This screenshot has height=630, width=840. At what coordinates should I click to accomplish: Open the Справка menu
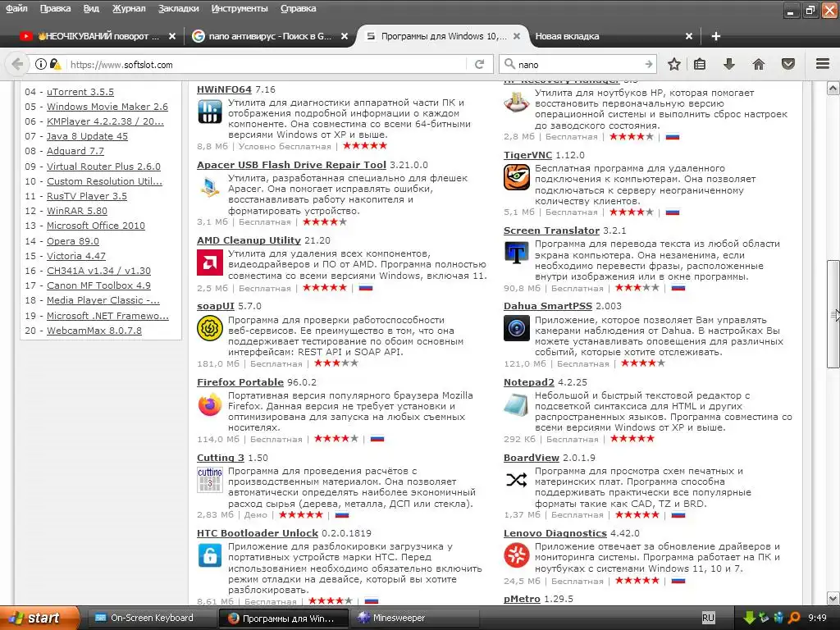[299, 8]
